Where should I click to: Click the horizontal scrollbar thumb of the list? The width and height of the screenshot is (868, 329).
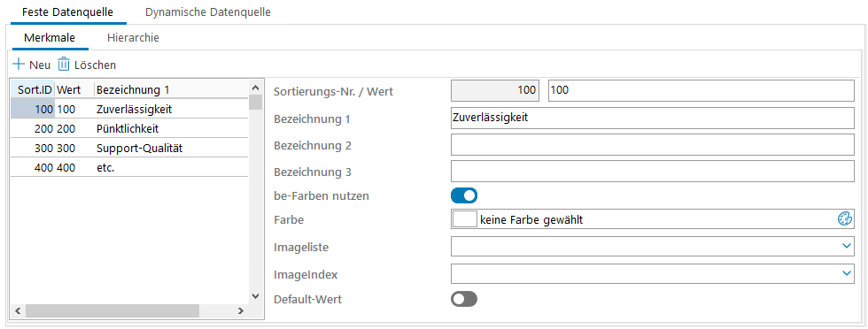point(112,310)
